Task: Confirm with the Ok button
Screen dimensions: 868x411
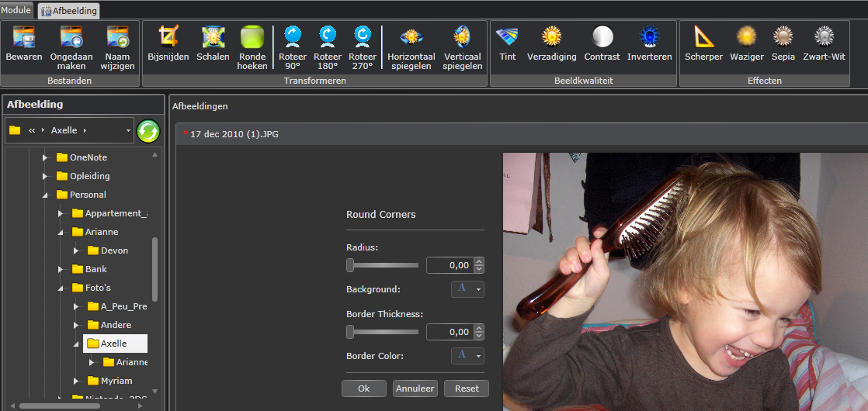Action: 363,389
